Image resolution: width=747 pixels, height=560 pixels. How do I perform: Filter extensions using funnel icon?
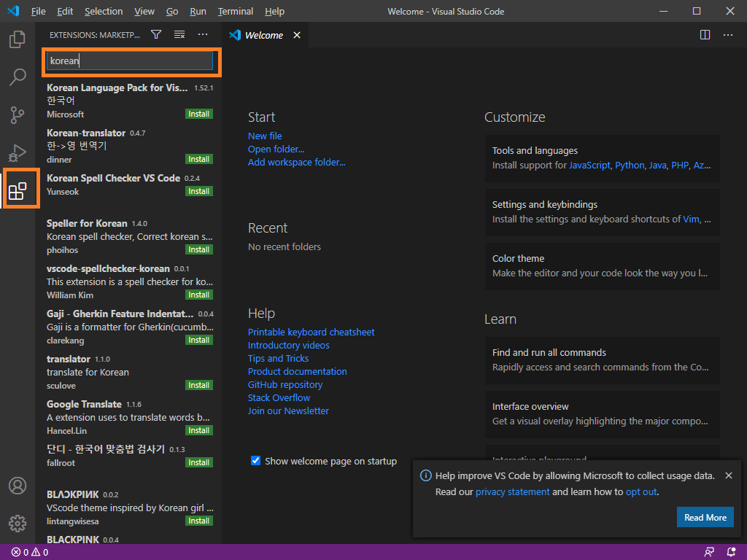coord(156,34)
